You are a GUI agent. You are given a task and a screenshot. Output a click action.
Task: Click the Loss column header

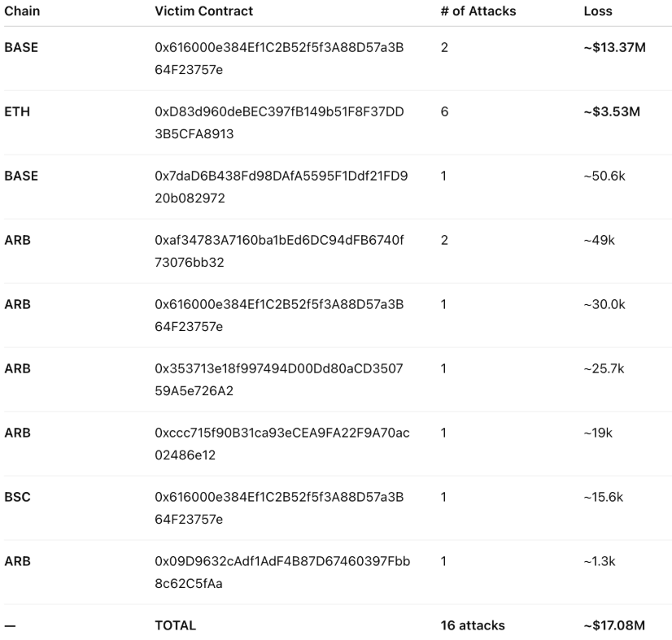[598, 11]
